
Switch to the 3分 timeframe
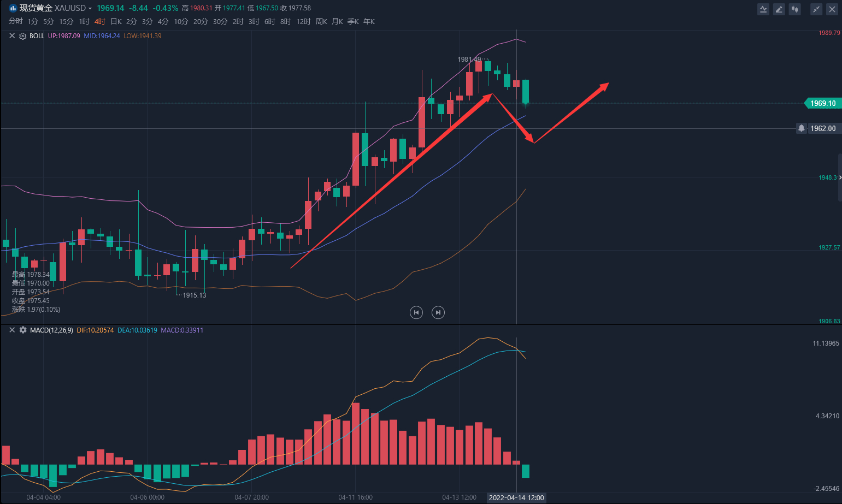[x=148, y=21]
